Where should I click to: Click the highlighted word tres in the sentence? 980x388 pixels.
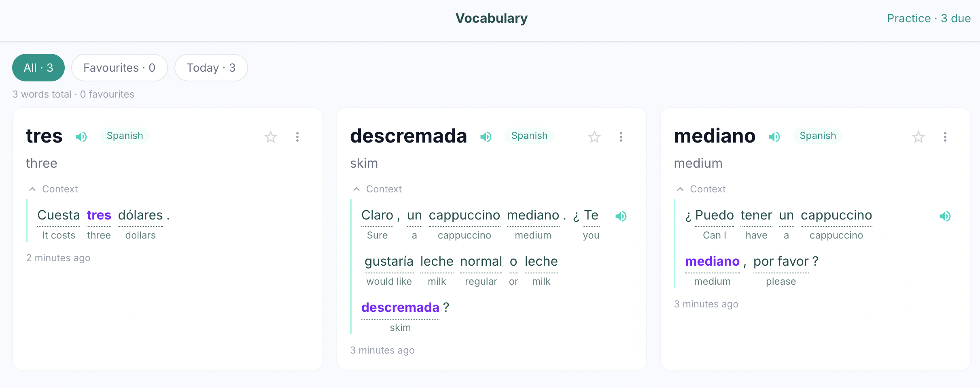[x=99, y=215]
